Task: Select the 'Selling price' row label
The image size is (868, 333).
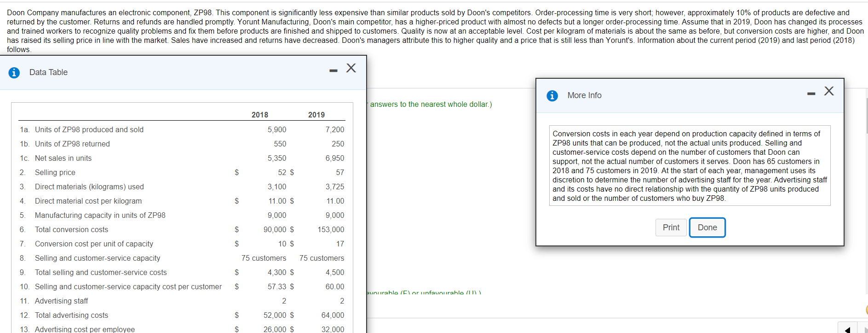Action: 55,173
